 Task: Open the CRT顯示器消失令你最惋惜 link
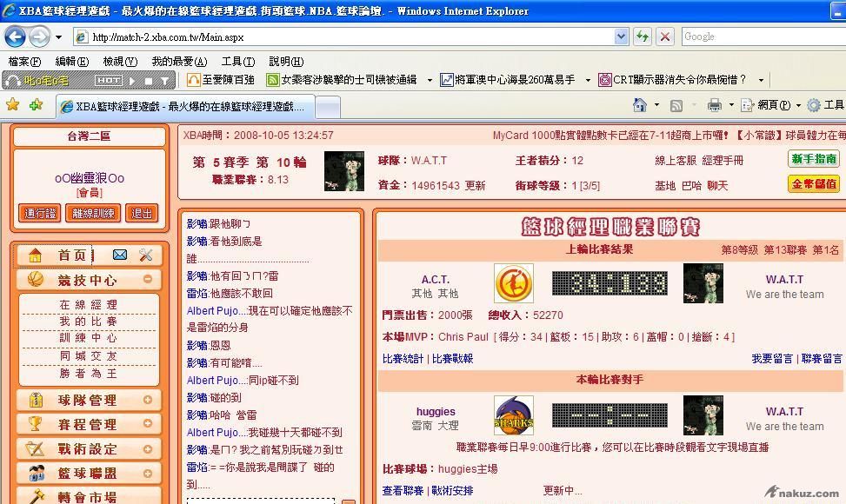[x=673, y=80]
